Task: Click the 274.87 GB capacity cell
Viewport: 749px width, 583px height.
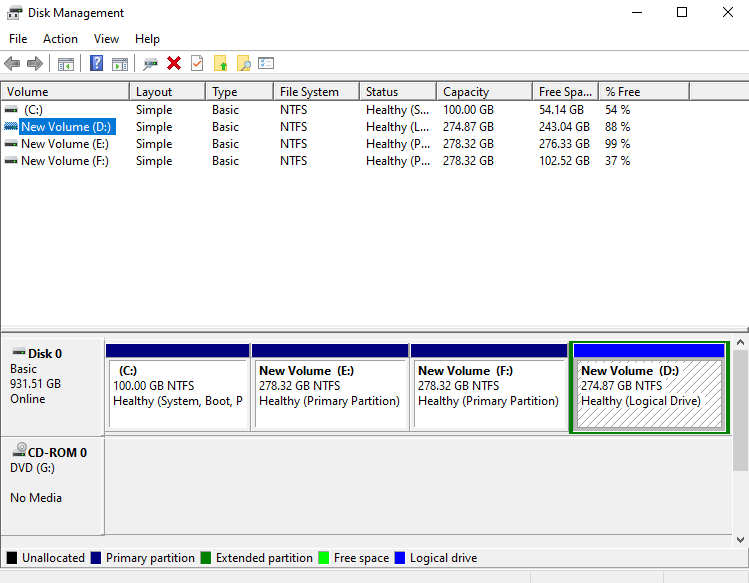Action: [468, 127]
